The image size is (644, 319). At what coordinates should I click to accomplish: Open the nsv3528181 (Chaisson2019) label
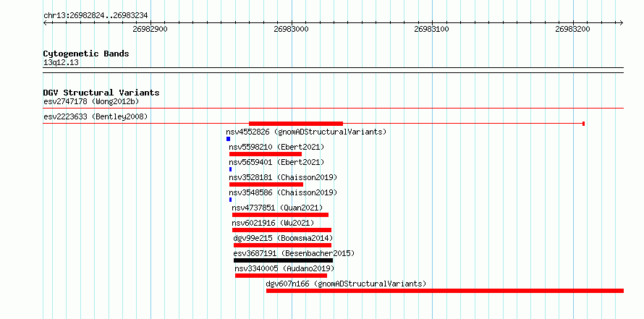click(x=283, y=177)
